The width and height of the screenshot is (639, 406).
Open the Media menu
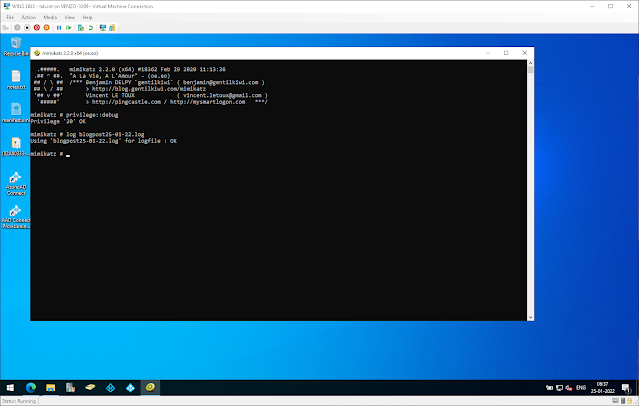[x=50, y=17]
